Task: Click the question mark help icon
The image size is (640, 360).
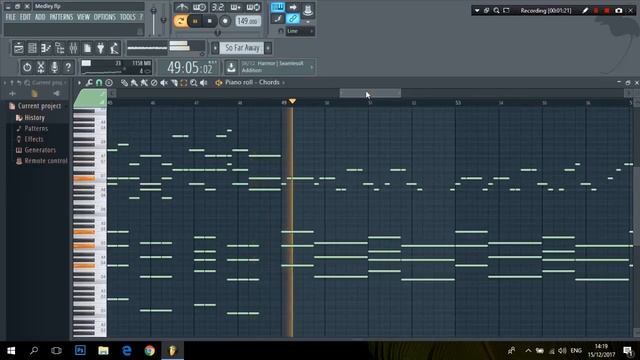Action: click(x=68, y=67)
